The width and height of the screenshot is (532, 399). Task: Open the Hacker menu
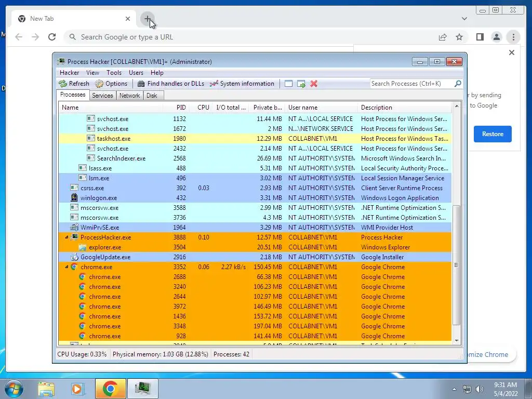(x=69, y=73)
